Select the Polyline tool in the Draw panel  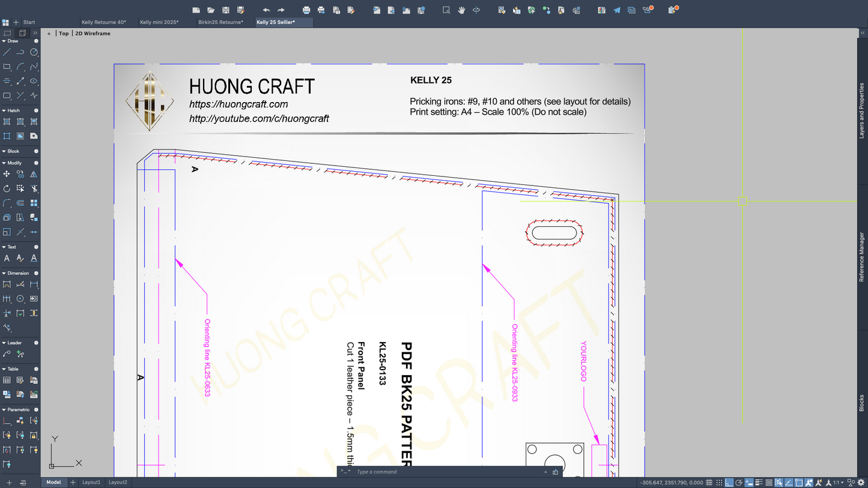tap(20, 52)
